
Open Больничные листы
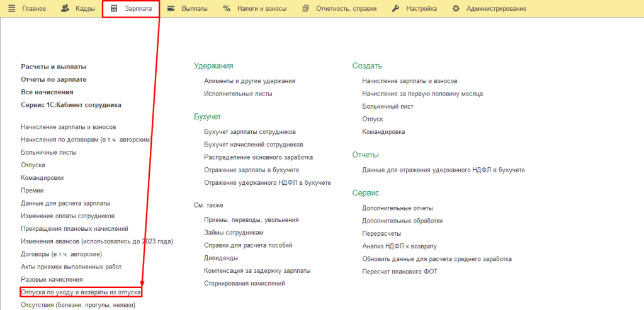tap(48, 153)
